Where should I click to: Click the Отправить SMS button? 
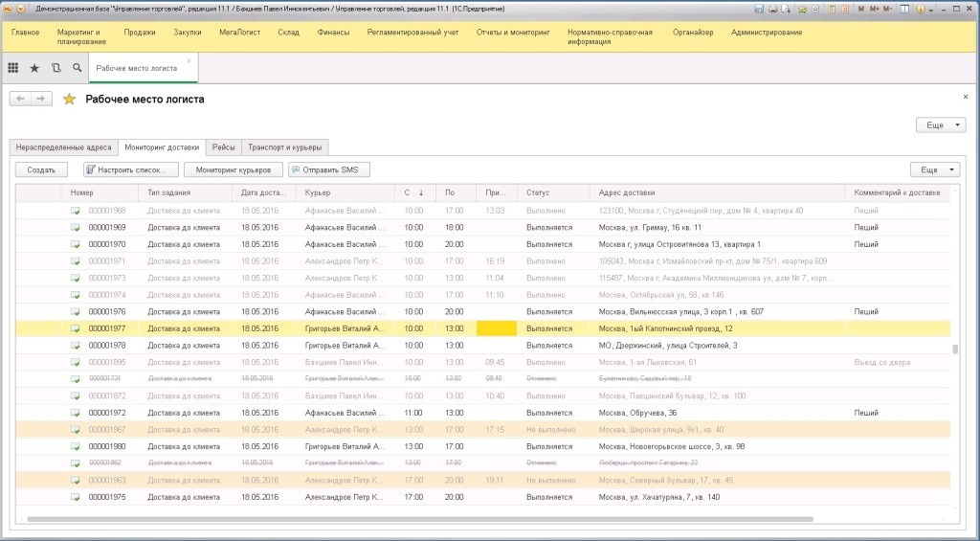[x=329, y=169]
